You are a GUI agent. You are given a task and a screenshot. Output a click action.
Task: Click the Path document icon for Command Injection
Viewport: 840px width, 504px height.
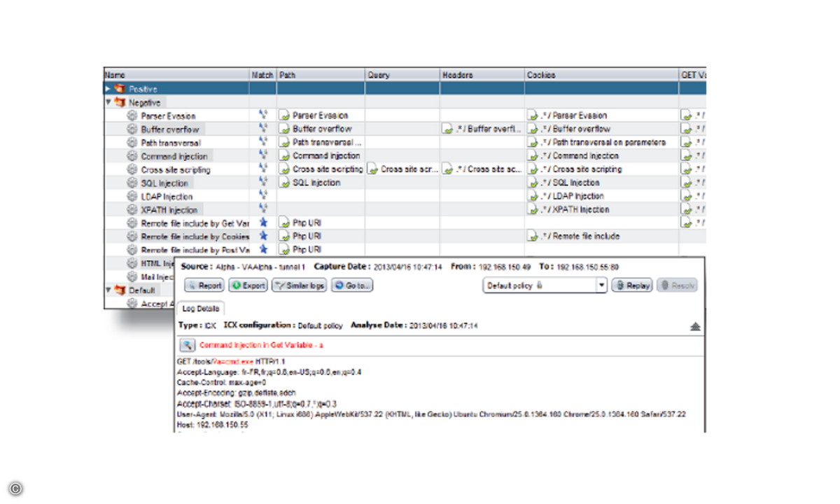point(285,156)
